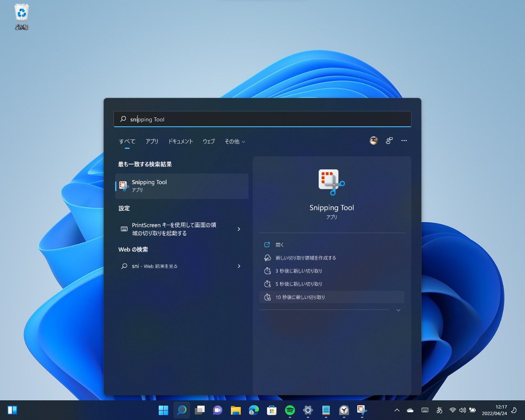Start a snip with 5 秒後に新しい切り取り
This screenshot has width=525, height=420.
332,284
